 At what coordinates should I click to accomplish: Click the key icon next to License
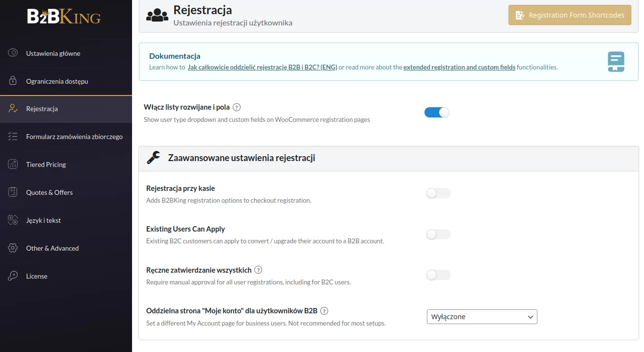tap(13, 276)
